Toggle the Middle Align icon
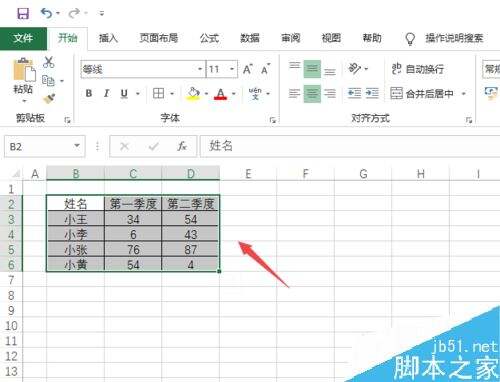Viewport: 500px width, 382px height. (312, 69)
